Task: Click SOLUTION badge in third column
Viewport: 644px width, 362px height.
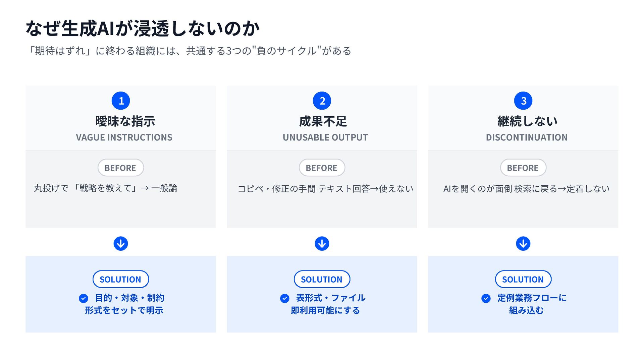Action: click(523, 279)
